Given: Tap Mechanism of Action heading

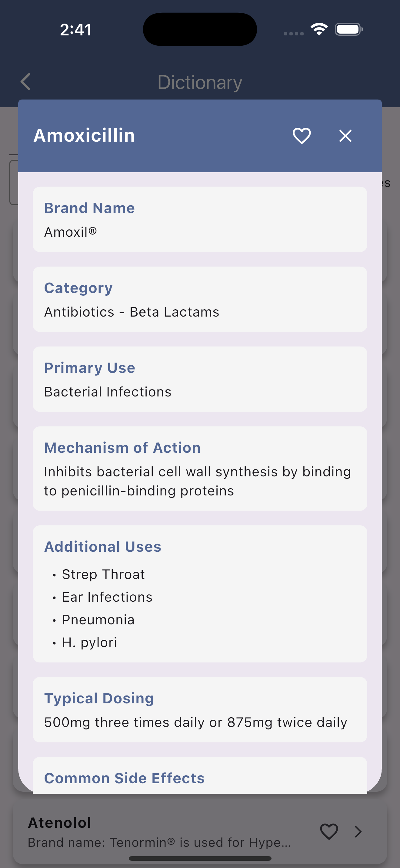Looking at the screenshot, I should coord(122,448).
